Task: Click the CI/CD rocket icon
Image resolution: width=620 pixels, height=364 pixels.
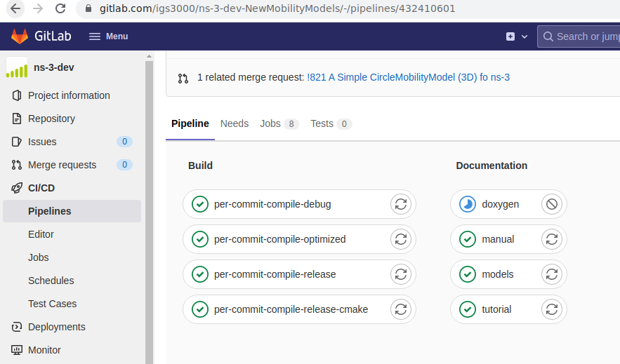Action: tap(17, 188)
